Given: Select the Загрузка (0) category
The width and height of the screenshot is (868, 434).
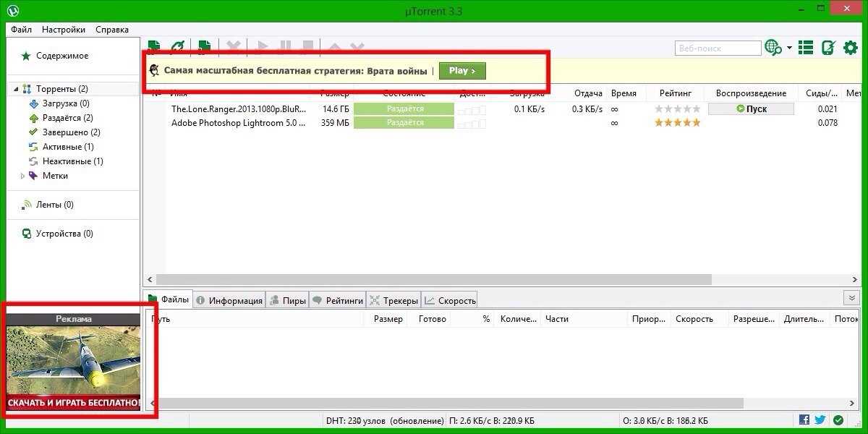Looking at the screenshot, I should [66, 103].
